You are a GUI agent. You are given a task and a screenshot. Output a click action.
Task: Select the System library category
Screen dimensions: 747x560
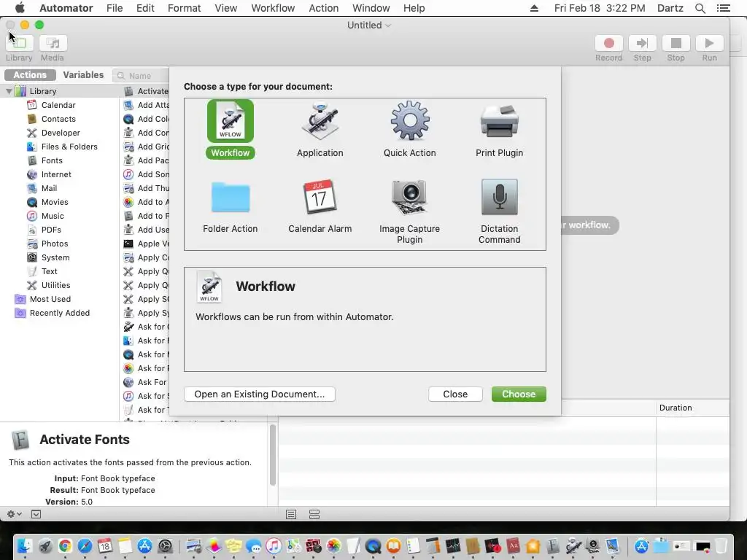coord(55,257)
